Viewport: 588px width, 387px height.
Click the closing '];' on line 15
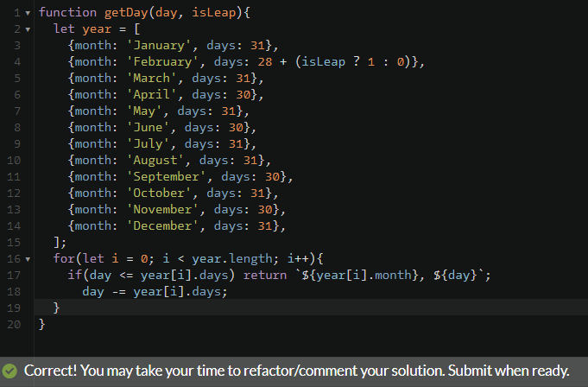pyautogui.click(x=60, y=242)
